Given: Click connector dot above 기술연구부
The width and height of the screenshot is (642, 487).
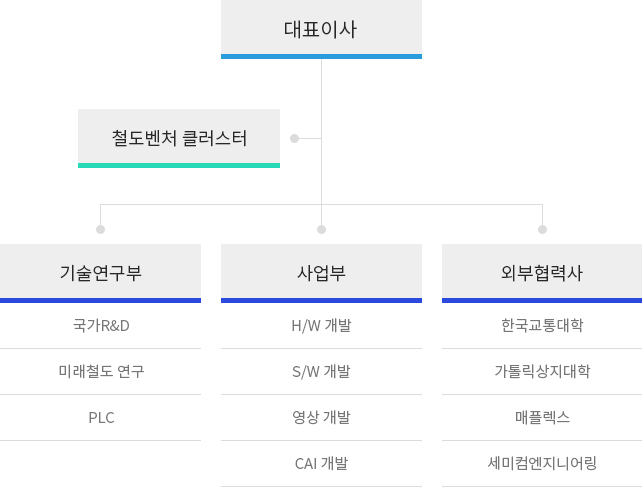Looking at the screenshot, I should [100, 229].
